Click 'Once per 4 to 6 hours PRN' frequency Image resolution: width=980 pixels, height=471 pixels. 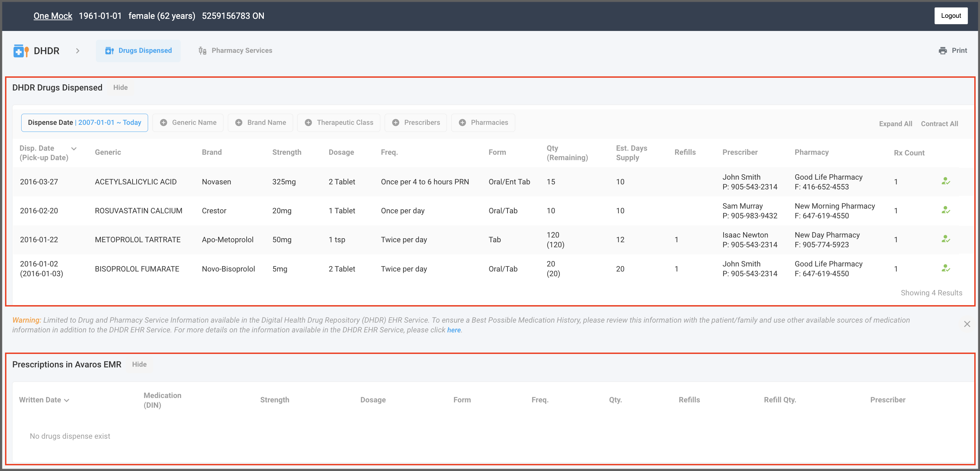click(x=425, y=182)
